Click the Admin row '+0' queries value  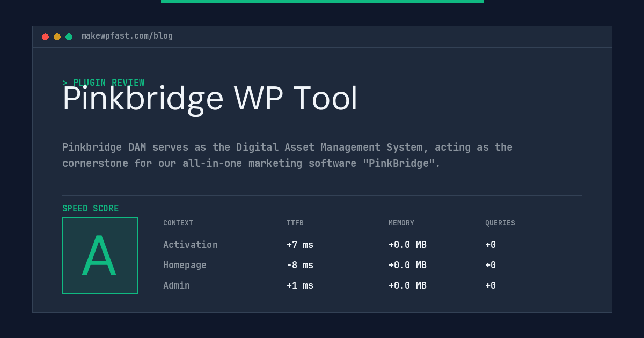pos(491,285)
